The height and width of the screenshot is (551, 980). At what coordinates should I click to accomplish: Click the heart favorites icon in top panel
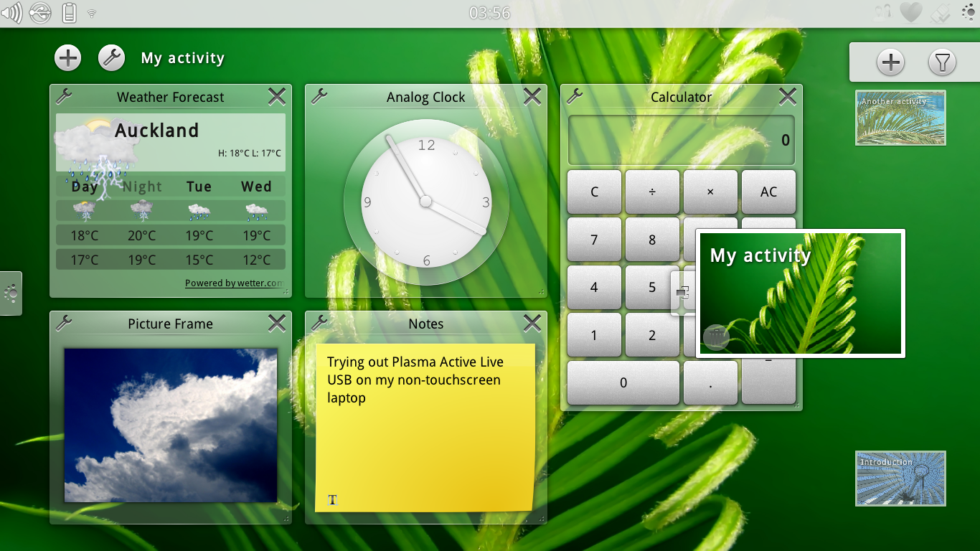point(911,12)
